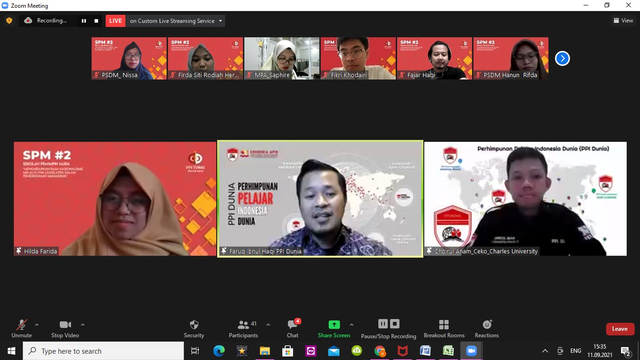The image size is (640, 360).
Task: Launch Microsoft Edge from taskbar
Action: (219, 351)
